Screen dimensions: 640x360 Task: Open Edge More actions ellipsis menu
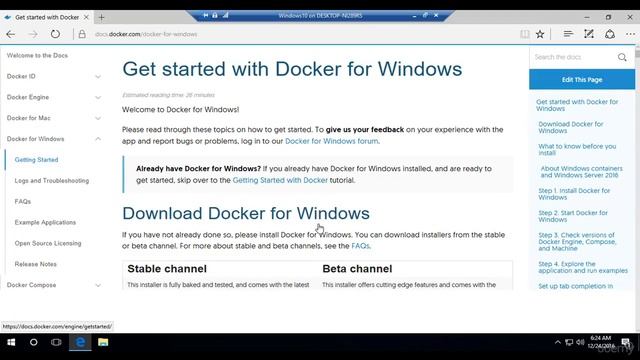pos(631,34)
